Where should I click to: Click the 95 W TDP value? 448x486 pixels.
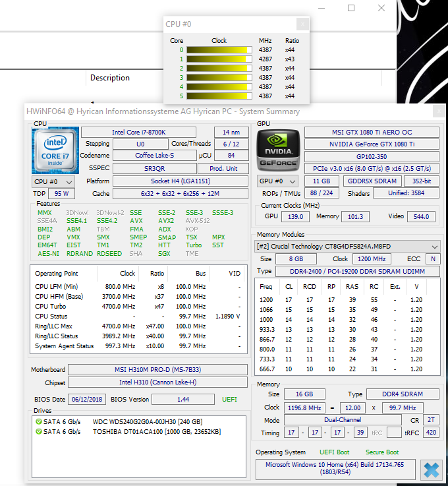pyautogui.click(x=62, y=193)
